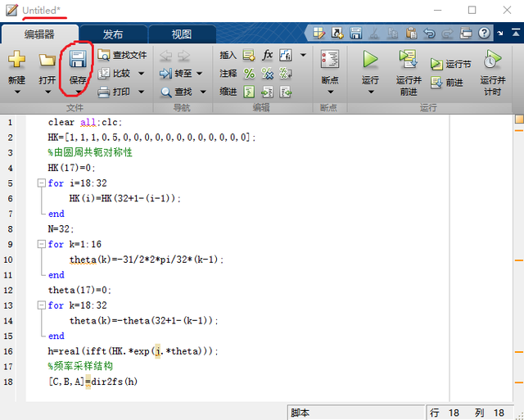Collapse the toolstrip with the up-arrow icon
This screenshot has width=524, height=420.
pos(516,33)
